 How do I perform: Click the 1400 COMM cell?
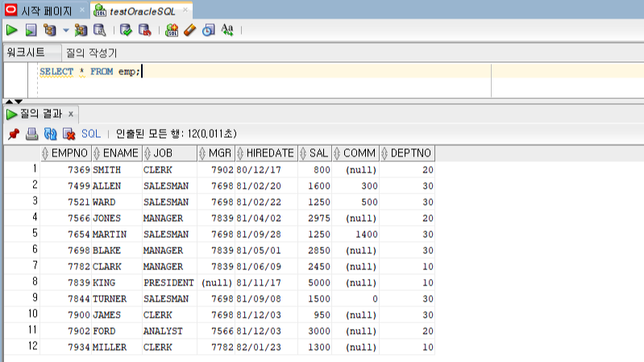355,234
